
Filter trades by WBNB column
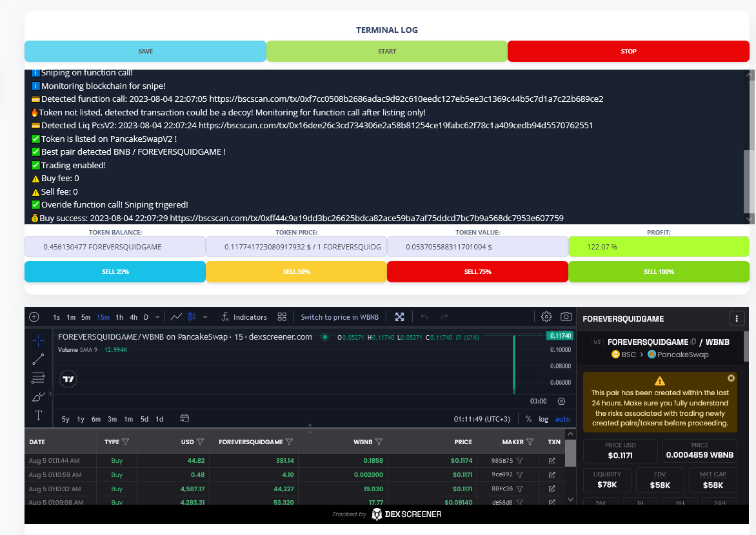379,442
